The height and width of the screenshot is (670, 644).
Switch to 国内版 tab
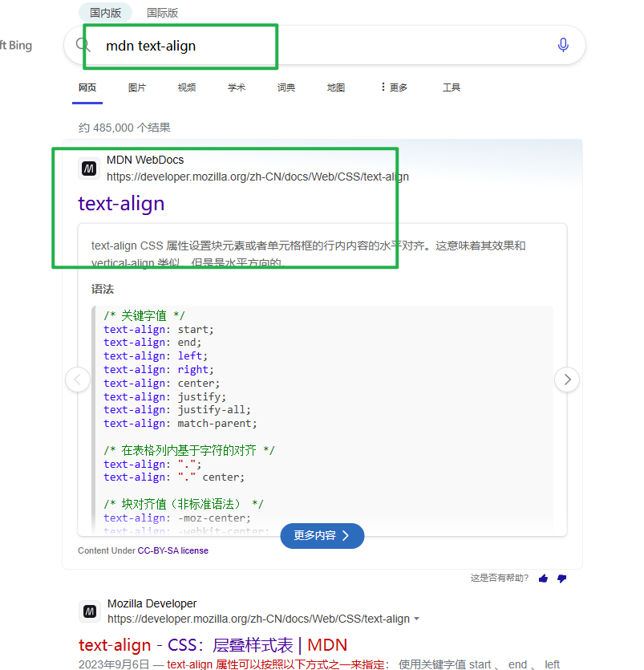pyautogui.click(x=106, y=13)
